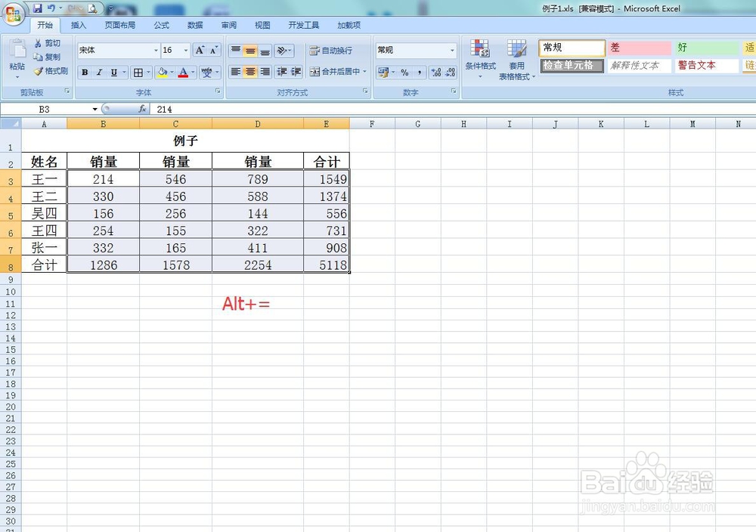Image resolution: width=756 pixels, height=532 pixels.
Task: Toggle middle vertical alignment
Action: coord(250,50)
